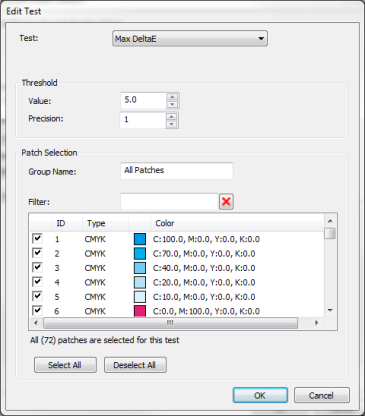
Task: Click the CMYK type cell for patch 1
Action: click(x=95, y=239)
